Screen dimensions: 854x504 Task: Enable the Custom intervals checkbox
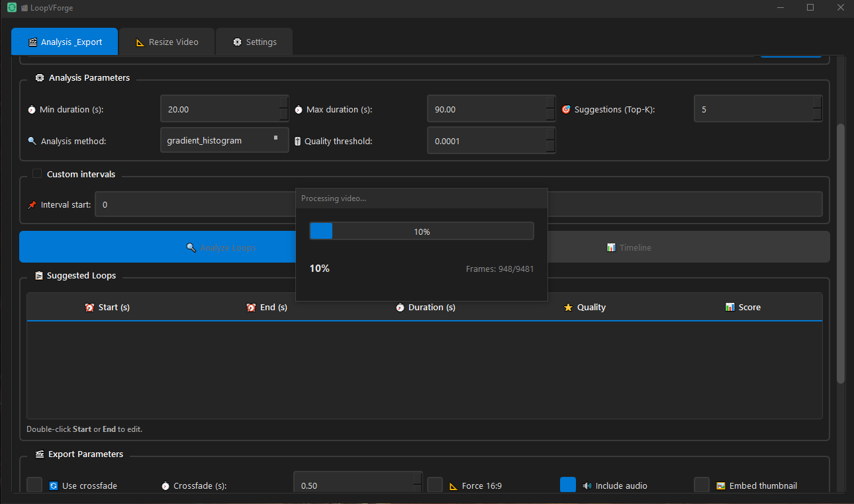[x=37, y=174]
